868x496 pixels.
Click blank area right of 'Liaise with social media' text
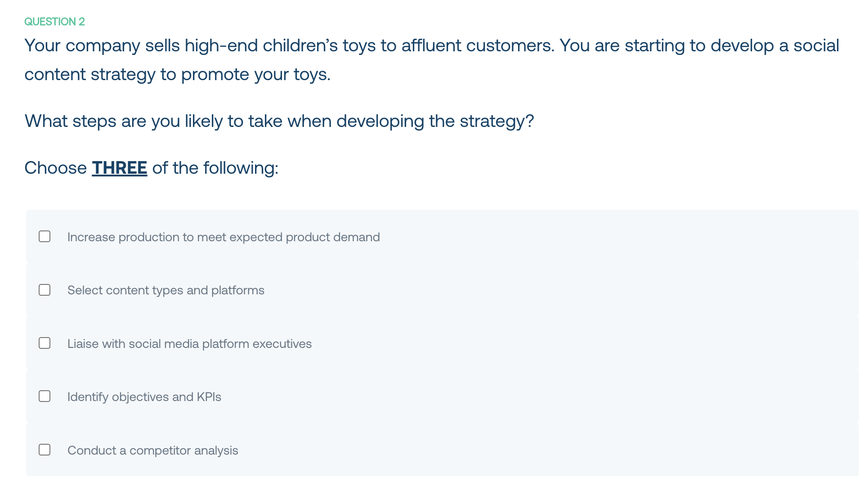click(585, 343)
